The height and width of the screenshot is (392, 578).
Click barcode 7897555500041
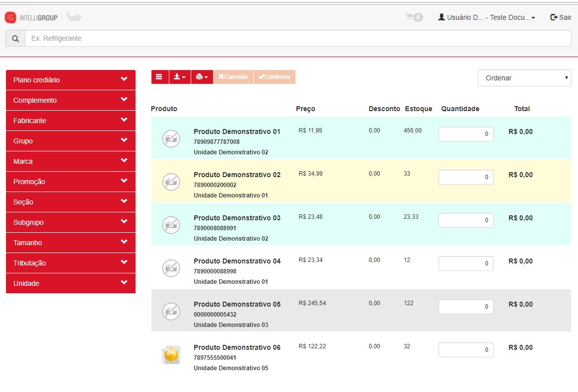click(x=215, y=358)
